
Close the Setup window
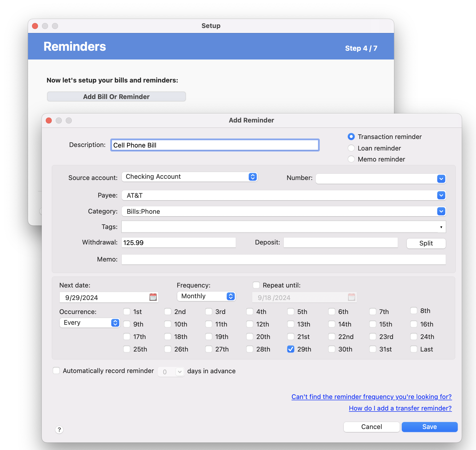35,26
